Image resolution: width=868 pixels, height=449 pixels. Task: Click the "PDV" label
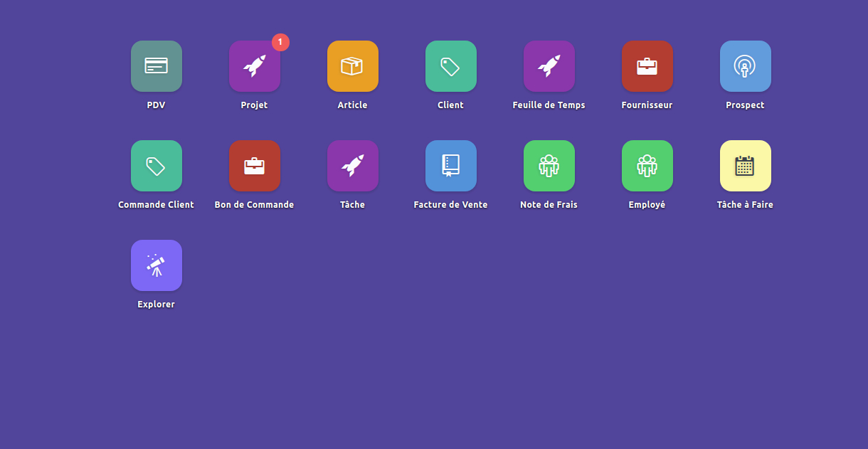157,105
